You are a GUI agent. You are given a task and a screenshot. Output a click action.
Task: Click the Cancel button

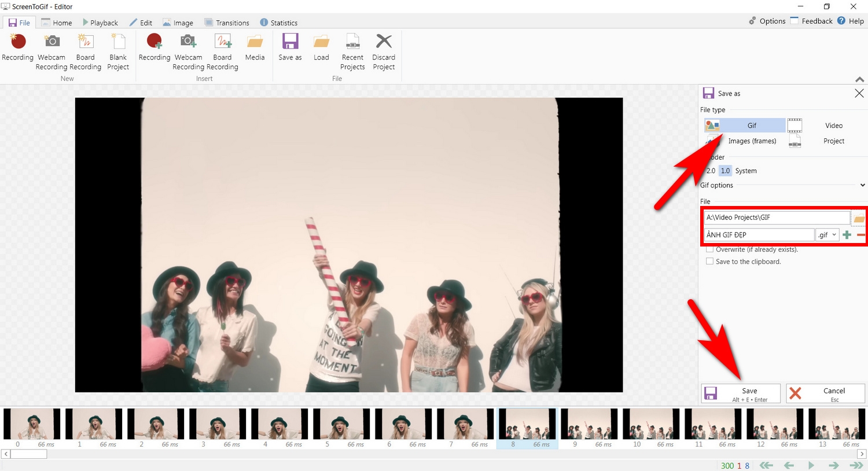point(825,393)
